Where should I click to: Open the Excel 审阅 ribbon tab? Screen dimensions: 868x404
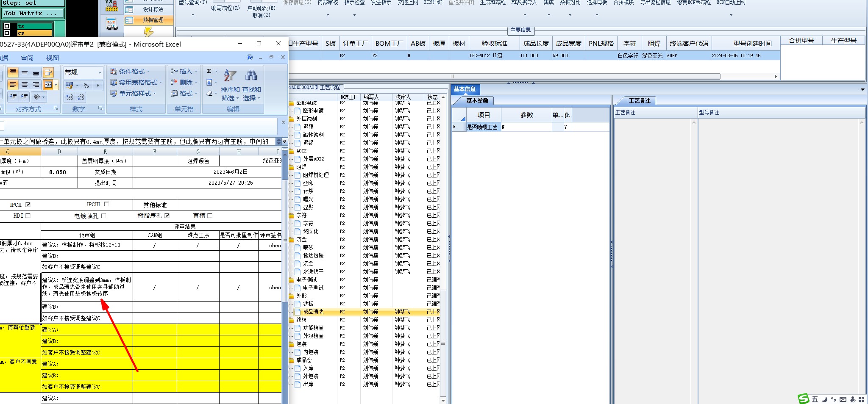(27, 58)
